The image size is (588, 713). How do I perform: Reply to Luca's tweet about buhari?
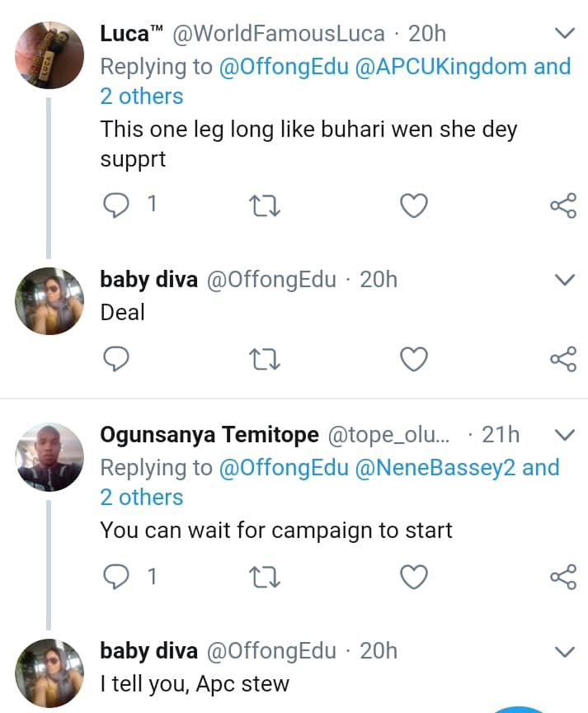(x=116, y=205)
